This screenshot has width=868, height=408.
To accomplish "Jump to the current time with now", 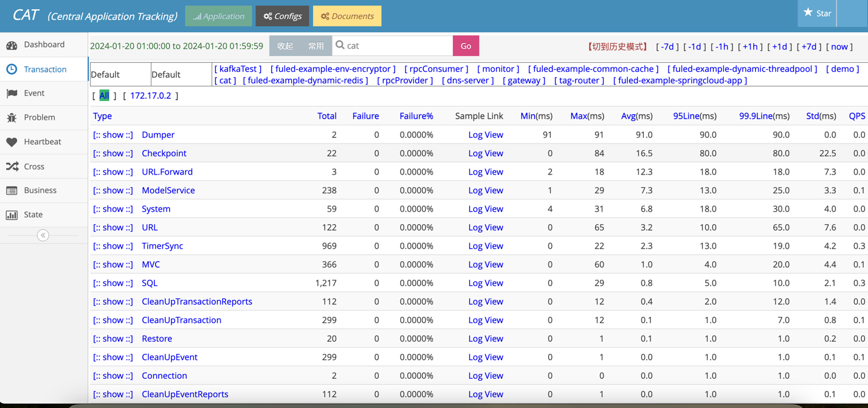I will coord(839,47).
